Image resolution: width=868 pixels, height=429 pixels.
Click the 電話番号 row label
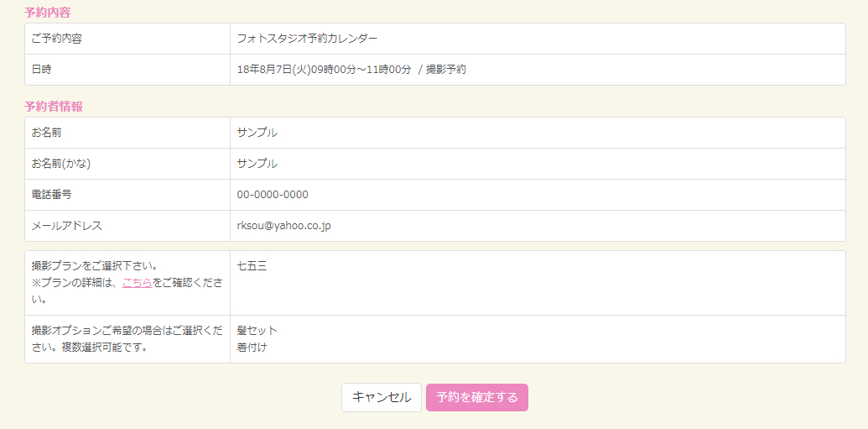(52, 195)
